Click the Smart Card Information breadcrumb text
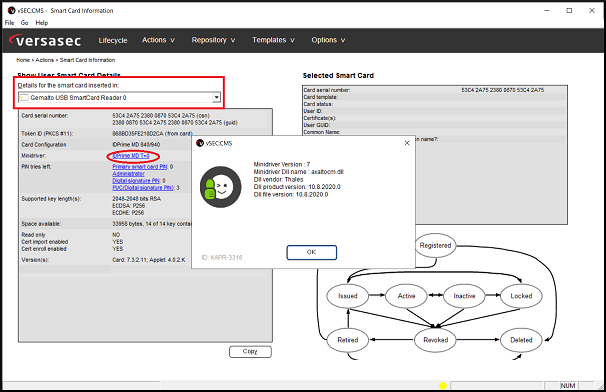606x392 pixels. click(87, 60)
